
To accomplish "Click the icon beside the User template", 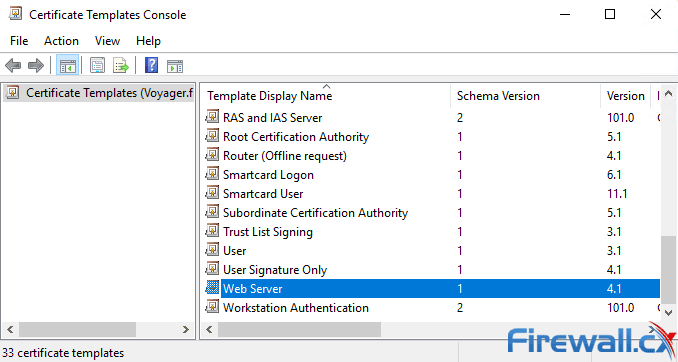I will click(212, 250).
